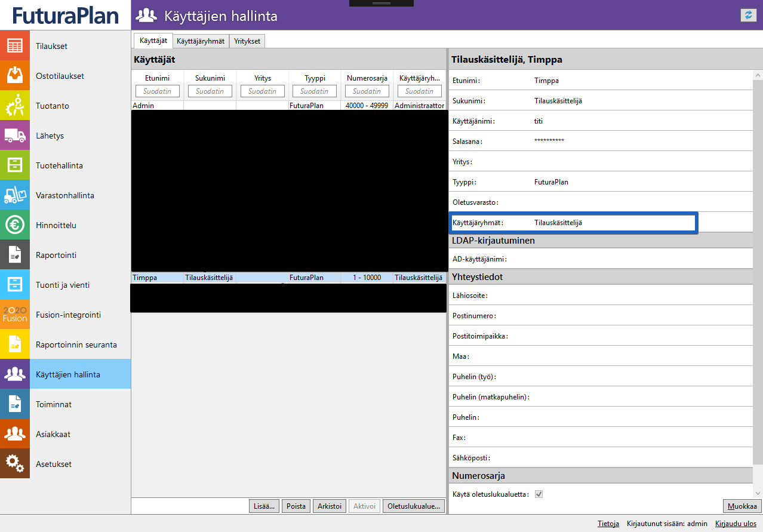Switch to the Käyttäjäryhmät tab
Screen dimensions: 763x532
pos(201,41)
